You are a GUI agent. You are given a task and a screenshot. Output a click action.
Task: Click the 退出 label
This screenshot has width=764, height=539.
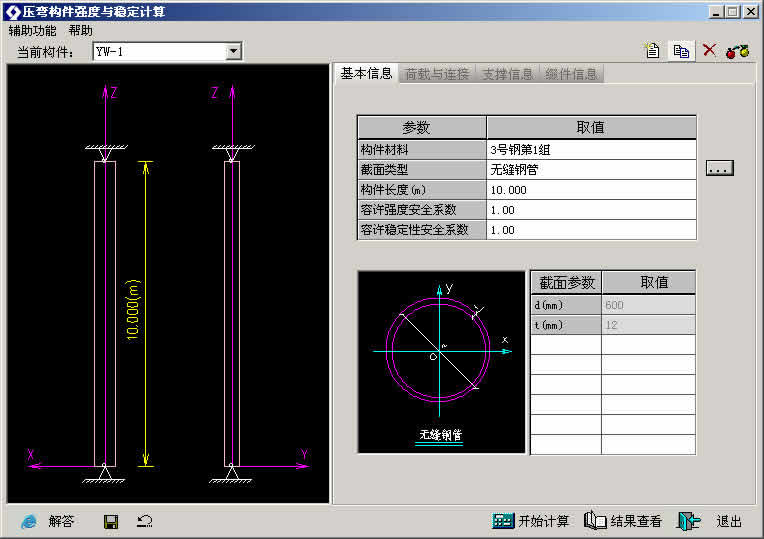[729, 521]
